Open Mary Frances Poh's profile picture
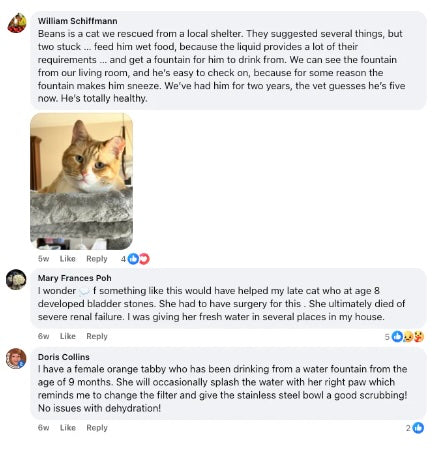Screen dimensions: 438x457 point(16,279)
